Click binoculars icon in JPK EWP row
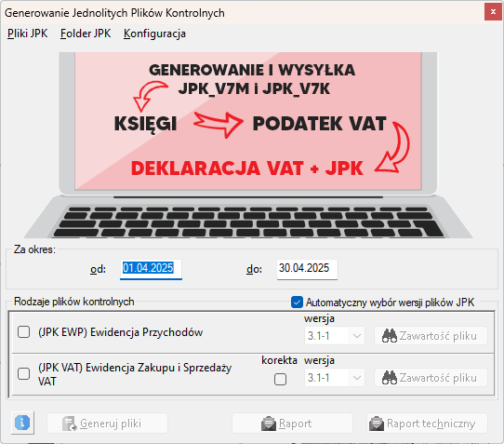Image resolution: width=504 pixels, height=444 pixels. click(390, 336)
